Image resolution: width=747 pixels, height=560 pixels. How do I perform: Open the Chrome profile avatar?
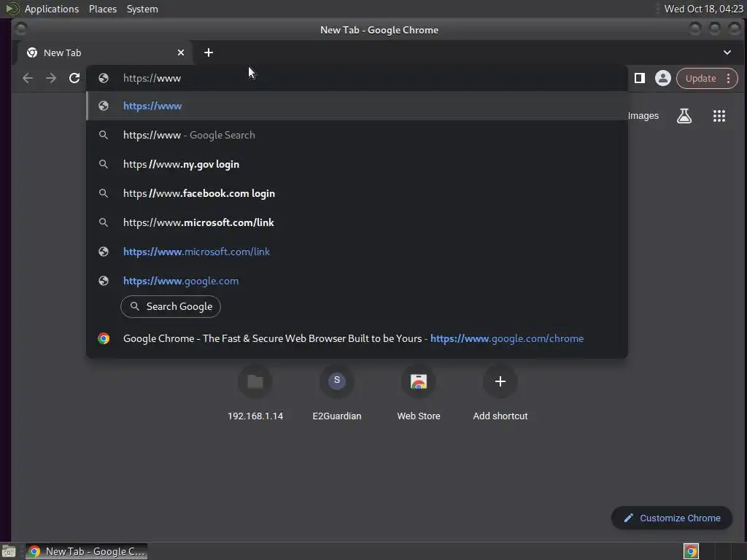(662, 78)
